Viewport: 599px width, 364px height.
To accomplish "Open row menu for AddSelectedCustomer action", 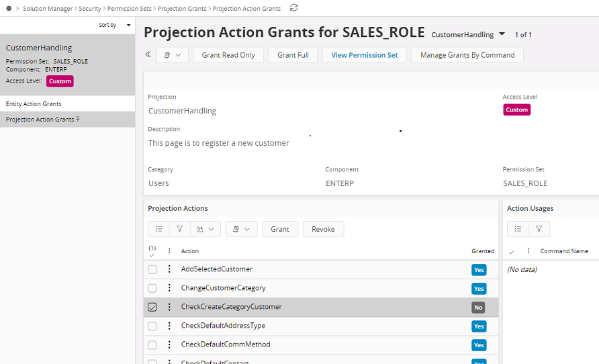I will pyautogui.click(x=169, y=269).
